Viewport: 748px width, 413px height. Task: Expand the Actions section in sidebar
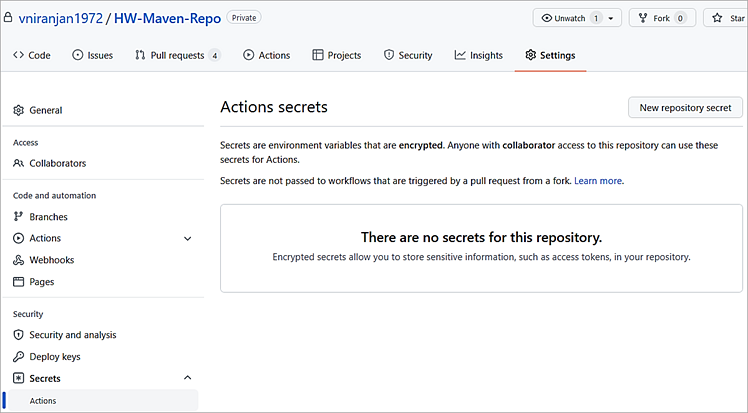(188, 238)
